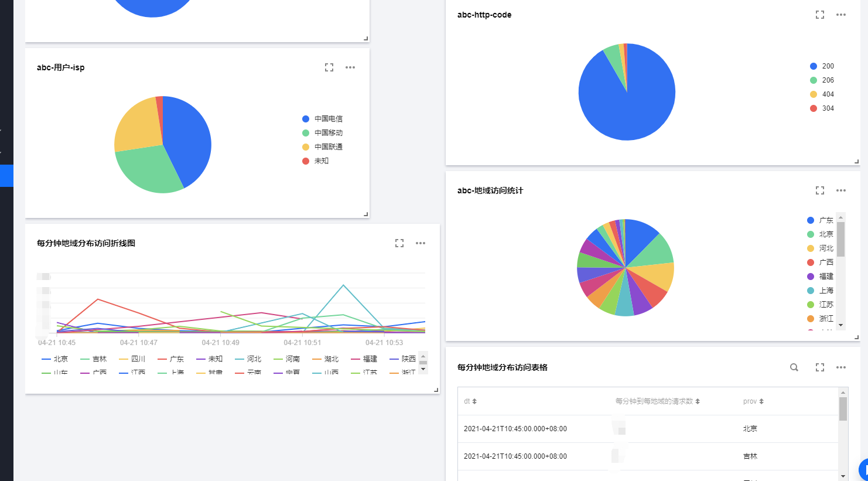The image size is (868, 481).
Task: Open more options menu for abc-http-code
Action: coord(841,15)
